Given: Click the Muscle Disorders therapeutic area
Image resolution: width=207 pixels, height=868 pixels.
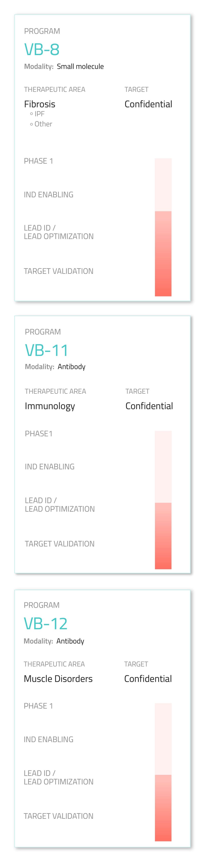Looking at the screenshot, I should coord(58,679).
